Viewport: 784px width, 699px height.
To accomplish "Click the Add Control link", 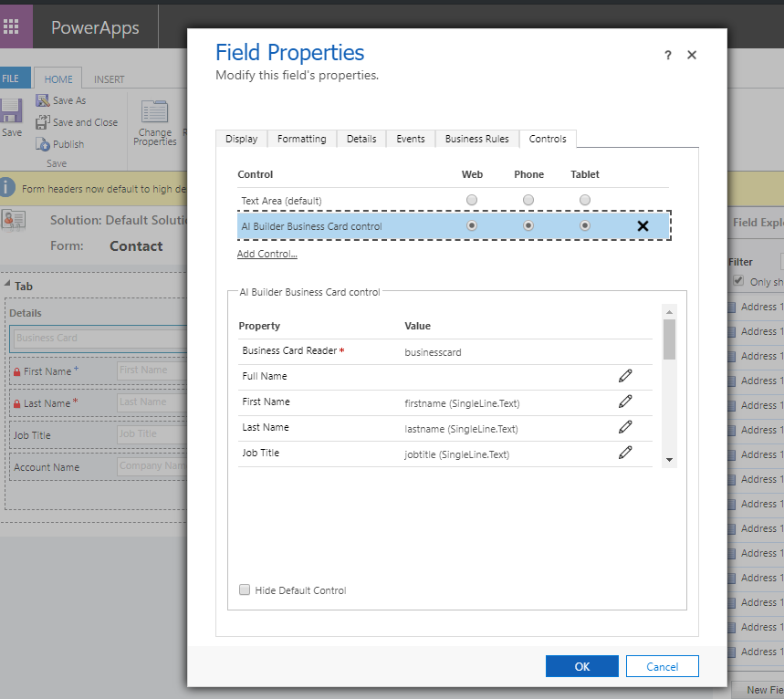I will (x=267, y=253).
